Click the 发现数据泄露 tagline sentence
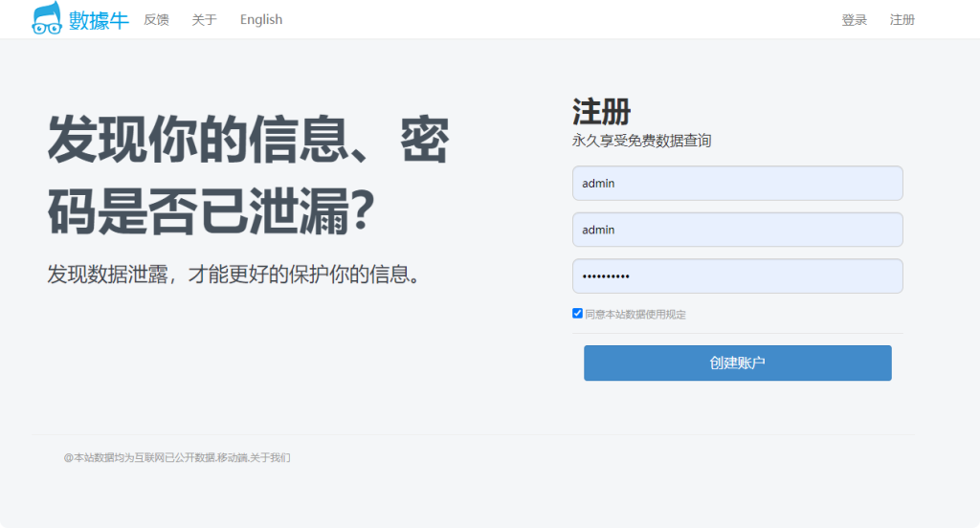Image resolution: width=980 pixels, height=528 pixels. [x=236, y=274]
